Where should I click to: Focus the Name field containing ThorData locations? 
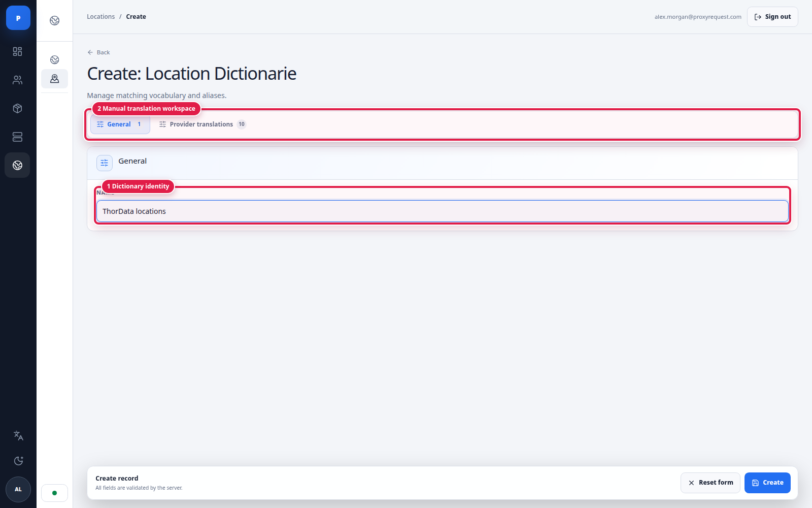(443, 211)
